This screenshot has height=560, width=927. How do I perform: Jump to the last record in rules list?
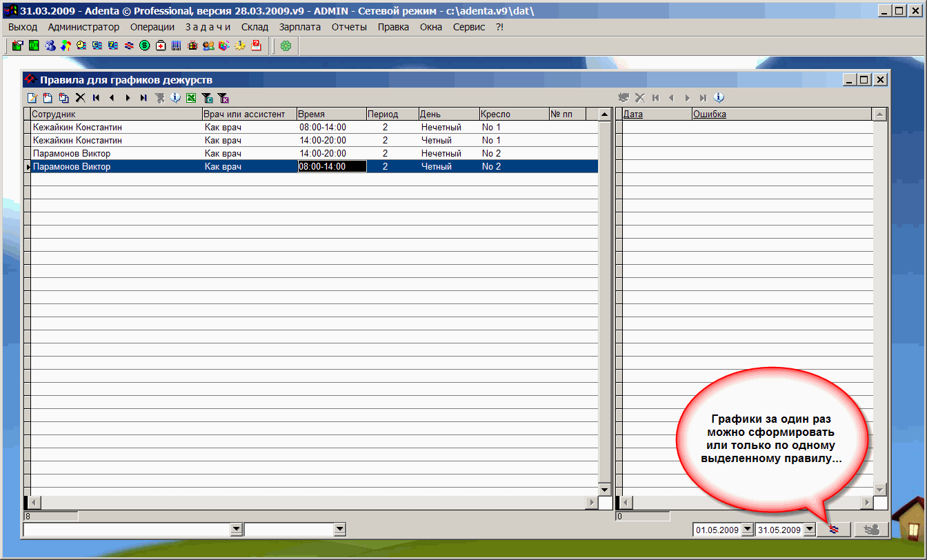pyautogui.click(x=143, y=98)
